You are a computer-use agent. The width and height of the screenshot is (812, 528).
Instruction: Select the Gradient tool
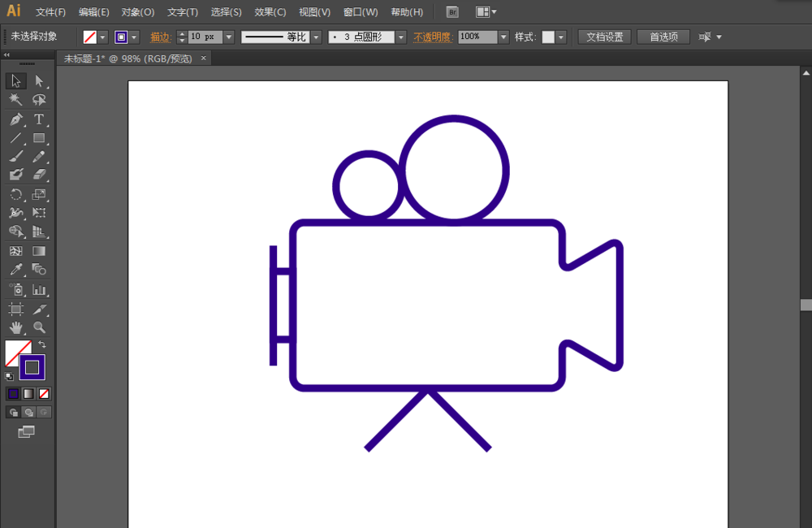point(39,251)
